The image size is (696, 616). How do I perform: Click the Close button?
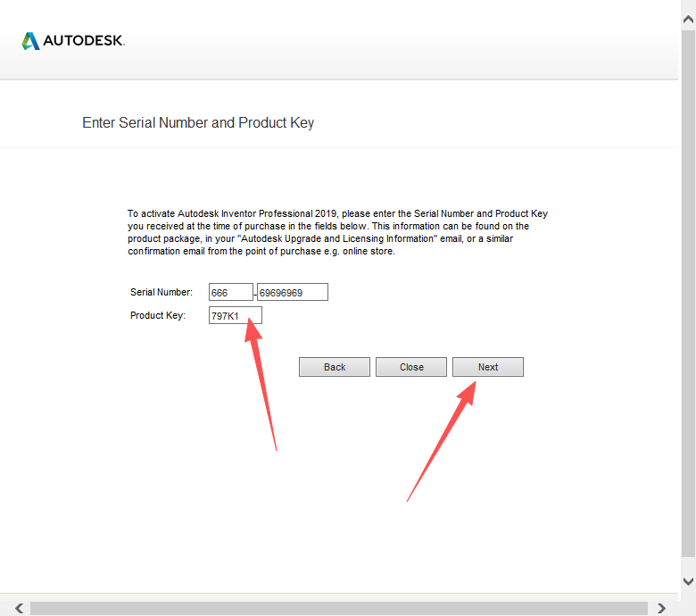point(411,367)
